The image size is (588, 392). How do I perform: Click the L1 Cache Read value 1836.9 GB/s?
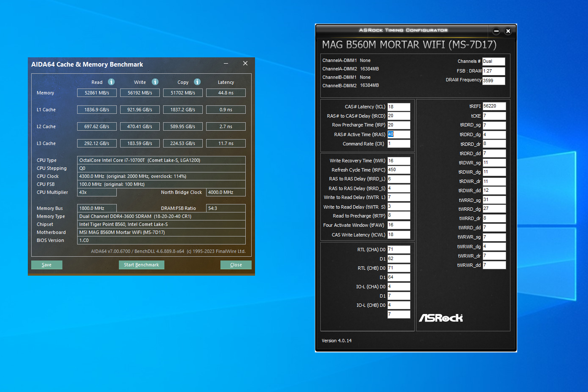click(x=97, y=110)
